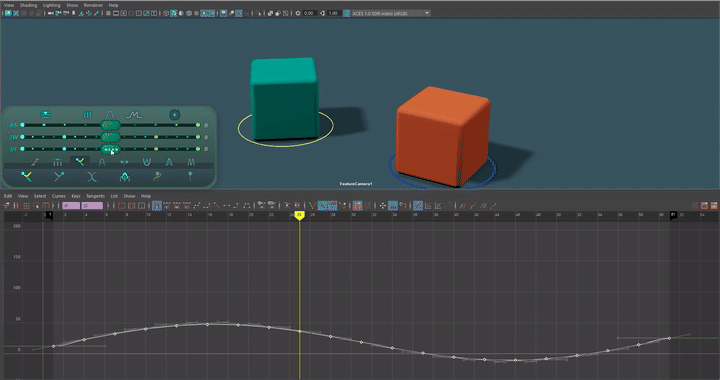Click the first camera bookmark icon in viewport toolbar
The image size is (720, 380).
click(x=73, y=13)
